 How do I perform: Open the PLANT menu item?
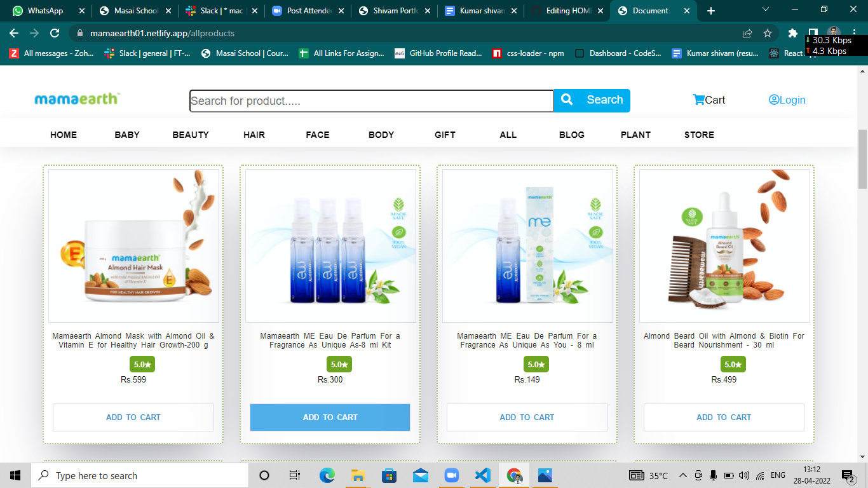[635, 135]
